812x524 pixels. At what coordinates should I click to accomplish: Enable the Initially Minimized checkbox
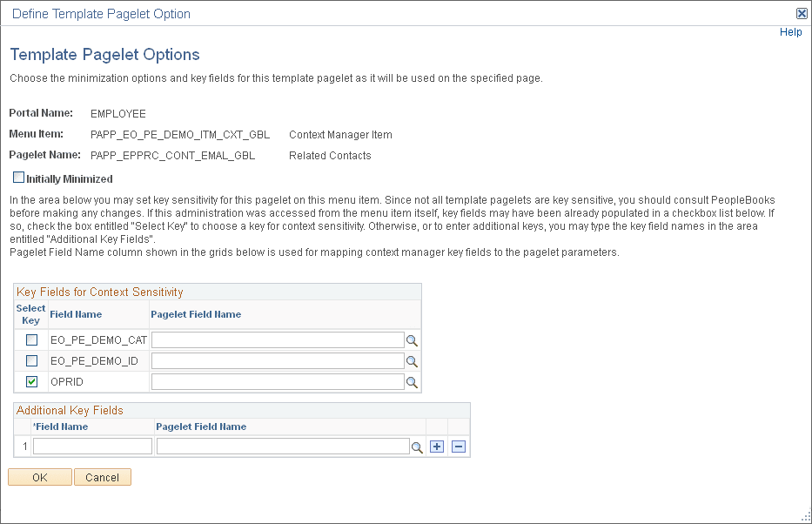coord(17,178)
